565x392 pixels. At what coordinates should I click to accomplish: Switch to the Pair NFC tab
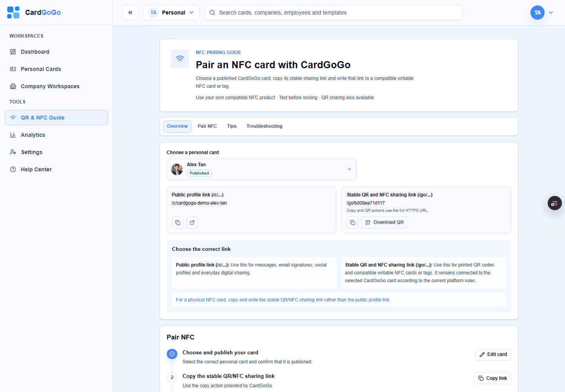point(207,126)
